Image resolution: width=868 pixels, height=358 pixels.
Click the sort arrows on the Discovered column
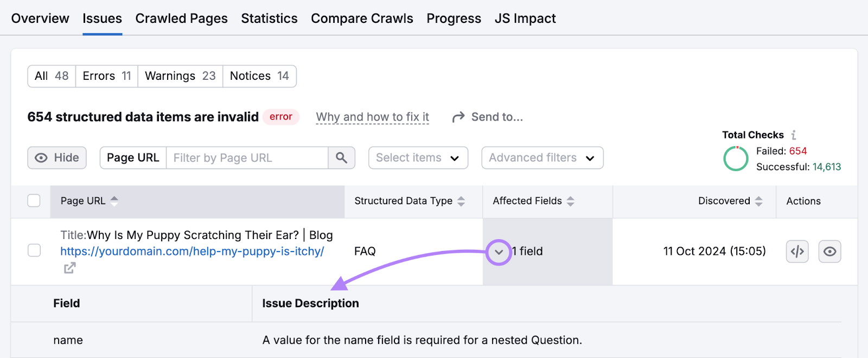[x=758, y=200]
